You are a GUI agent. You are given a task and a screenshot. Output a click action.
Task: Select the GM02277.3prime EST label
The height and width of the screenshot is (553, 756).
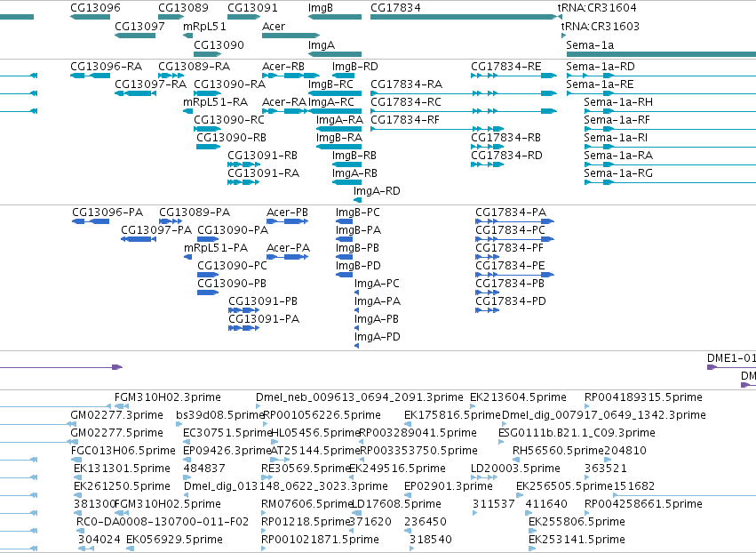[116, 415]
